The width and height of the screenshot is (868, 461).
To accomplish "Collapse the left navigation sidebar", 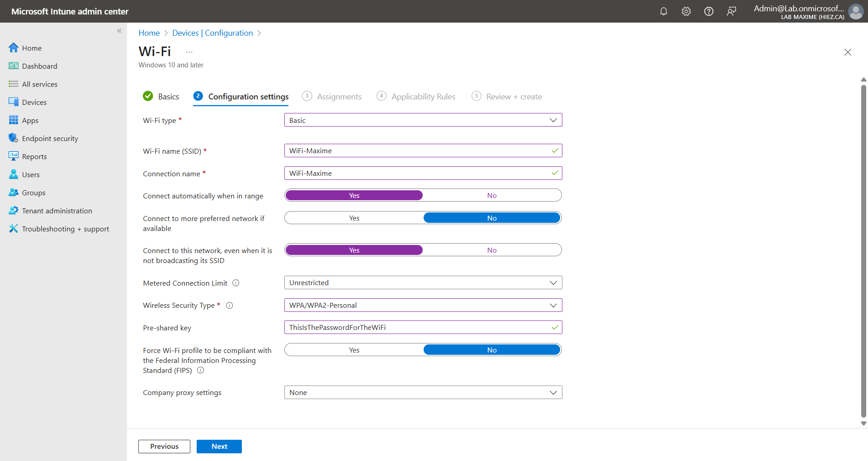I will (119, 31).
